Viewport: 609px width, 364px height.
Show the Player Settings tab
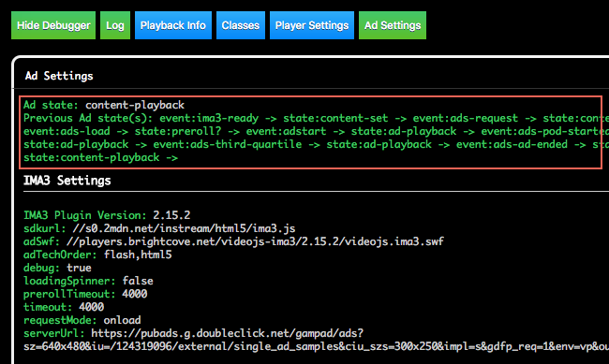[x=312, y=25]
